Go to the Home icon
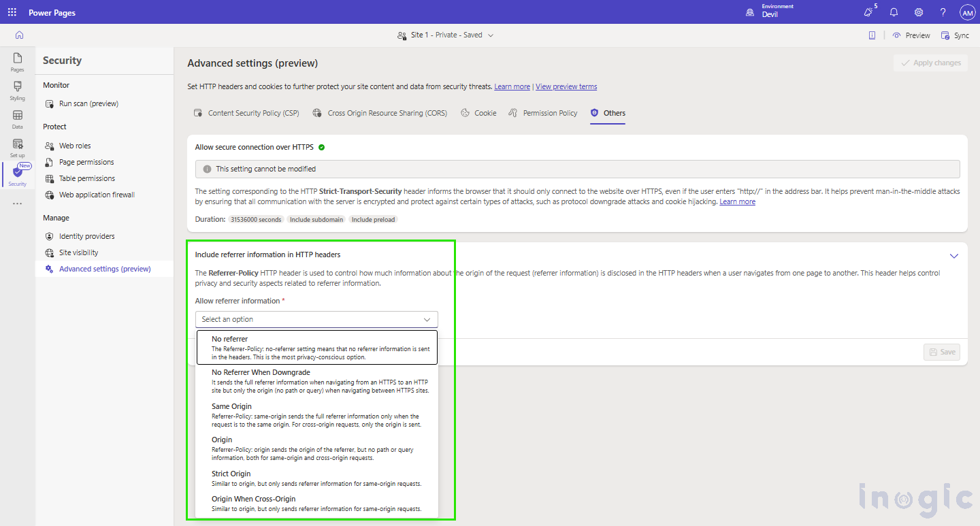This screenshot has height=526, width=980. click(19, 35)
